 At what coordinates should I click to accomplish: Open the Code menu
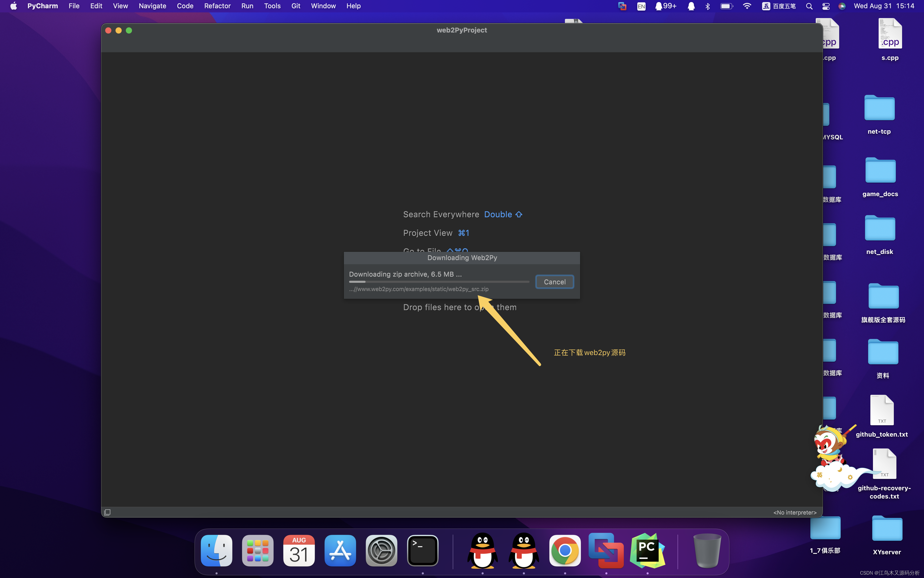pyautogui.click(x=185, y=6)
